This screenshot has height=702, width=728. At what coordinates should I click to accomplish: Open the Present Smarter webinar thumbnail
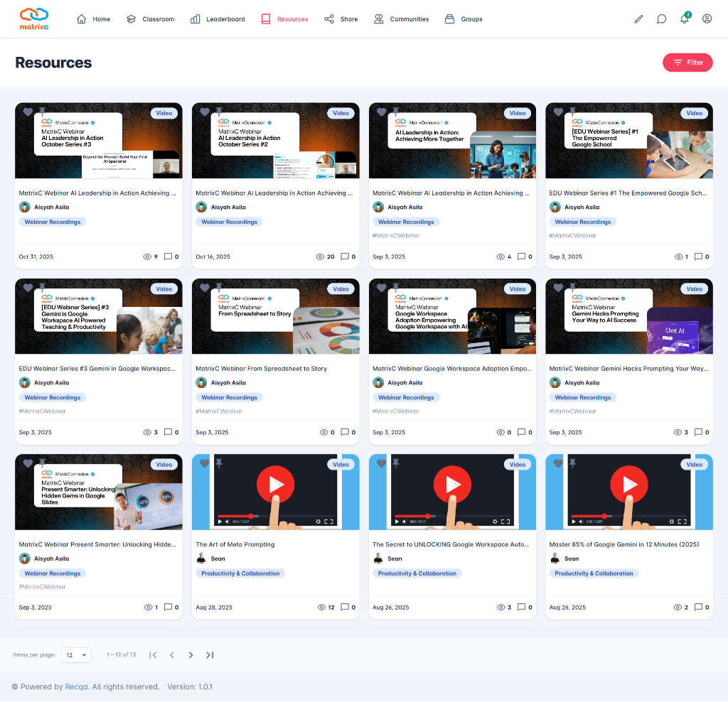98,492
